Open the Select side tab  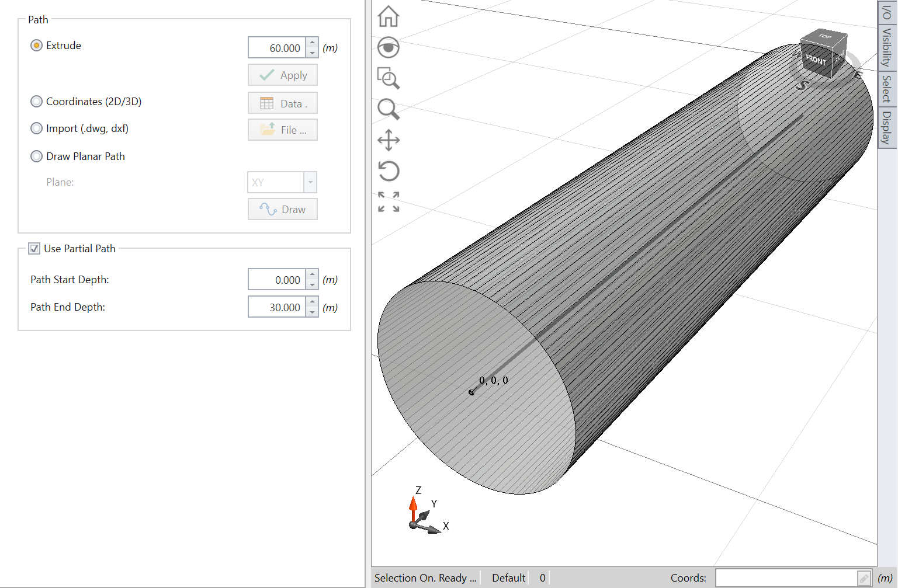coord(887,89)
